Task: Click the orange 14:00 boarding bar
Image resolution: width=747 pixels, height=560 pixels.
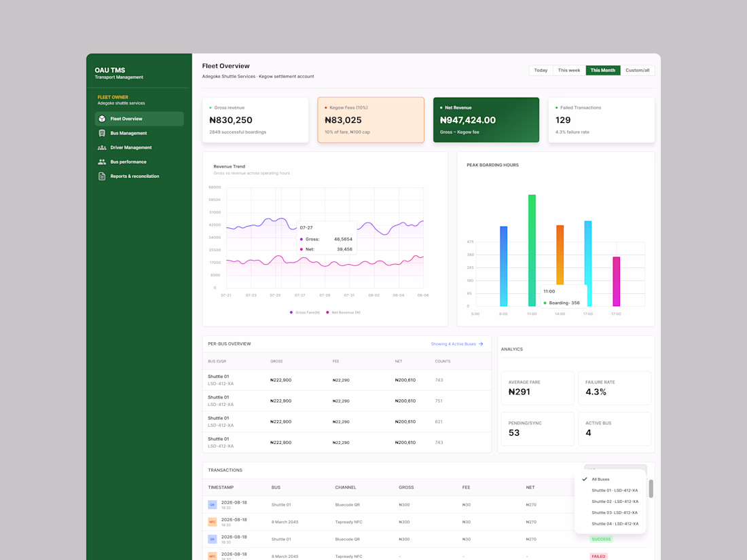Action: tap(560, 255)
